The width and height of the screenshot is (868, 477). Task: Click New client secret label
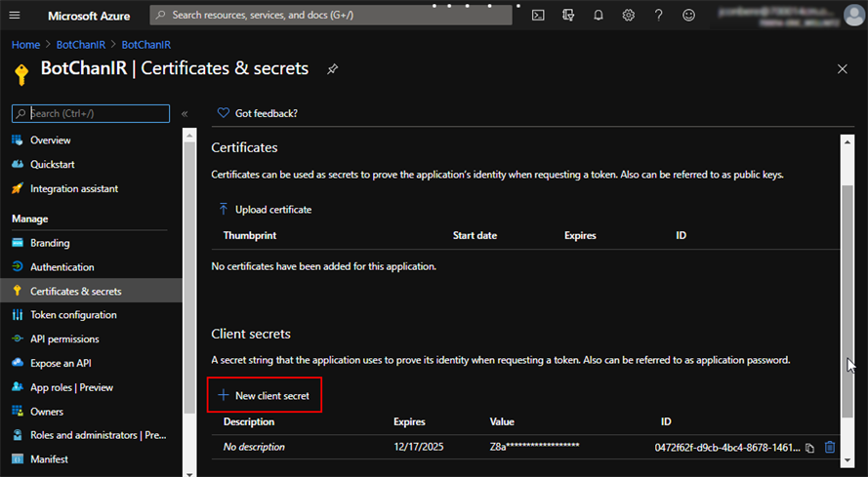272,396
